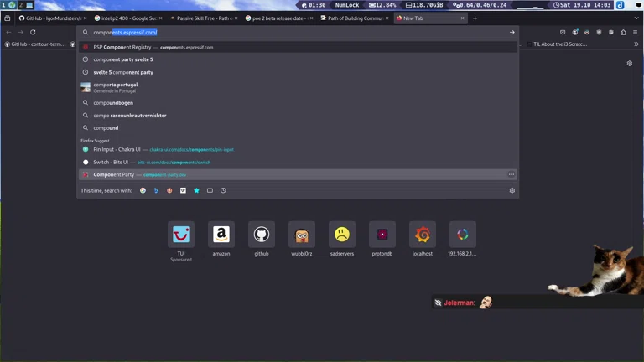Search with Bing one-off search icon

point(156,191)
